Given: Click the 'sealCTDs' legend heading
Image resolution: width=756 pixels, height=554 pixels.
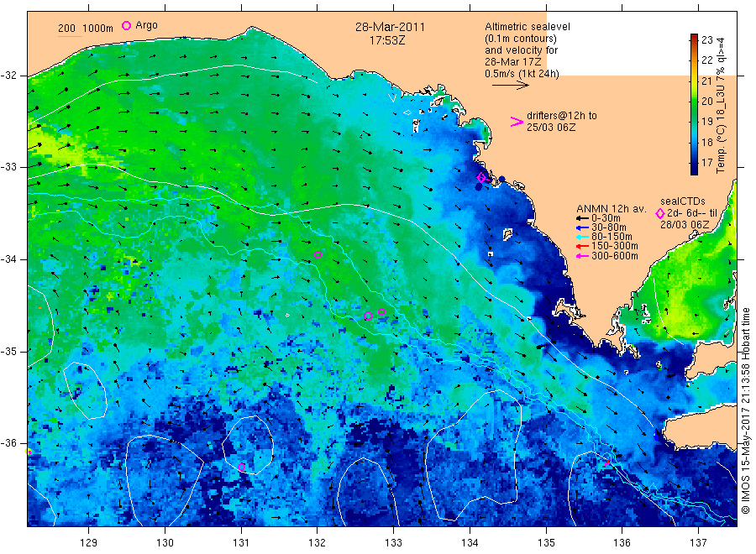Looking at the screenshot, I should coord(682,201).
